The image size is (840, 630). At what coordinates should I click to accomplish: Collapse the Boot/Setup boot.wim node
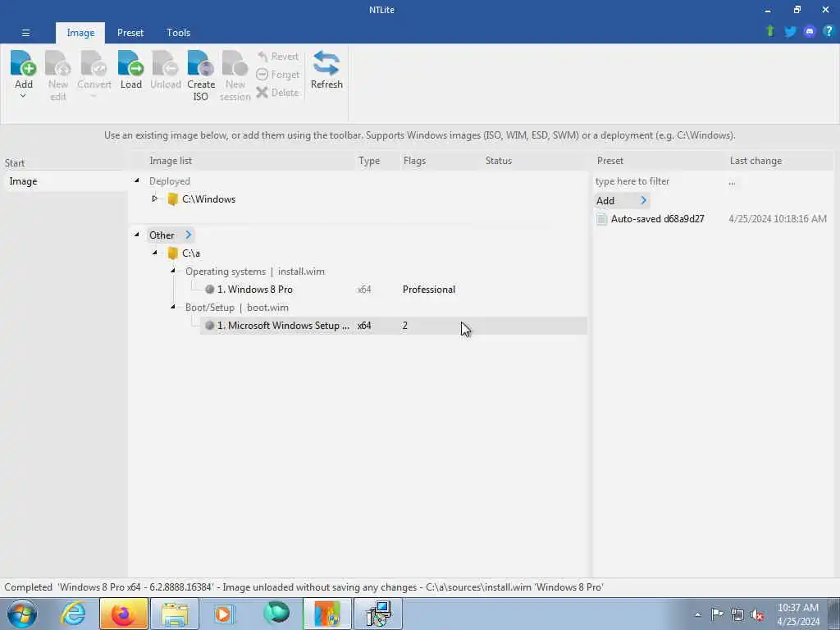[x=172, y=307]
